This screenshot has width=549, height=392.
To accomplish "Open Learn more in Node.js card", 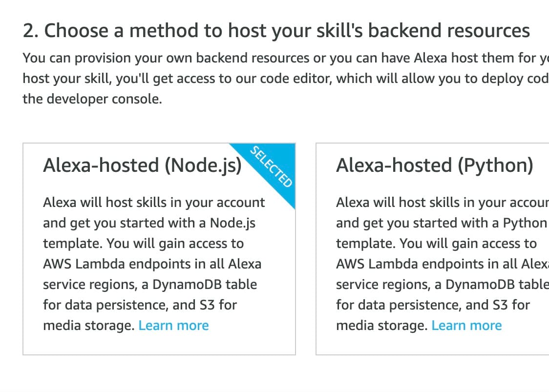I will pyautogui.click(x=174, y=326).
